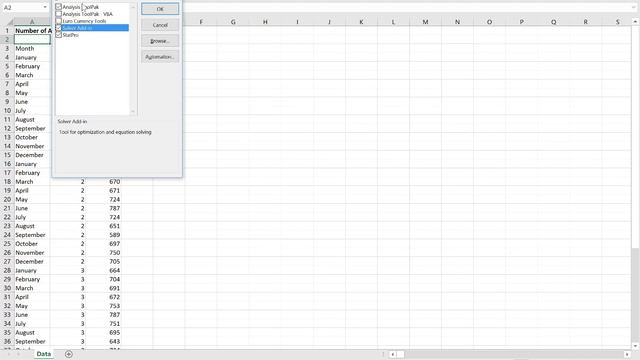Select column K header
The image size is (640, 360).
pos(361,22)
